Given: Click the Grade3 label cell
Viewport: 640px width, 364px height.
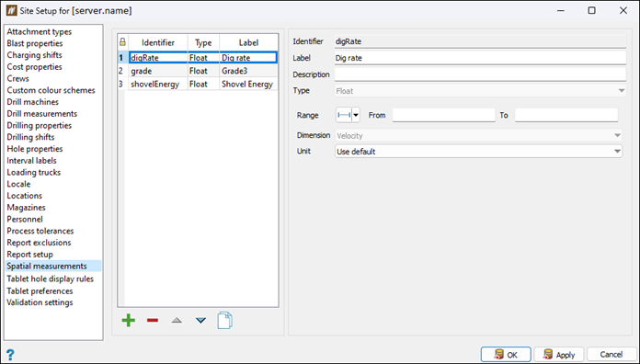Looking at the screenshot, I should [x=248, y=71].
